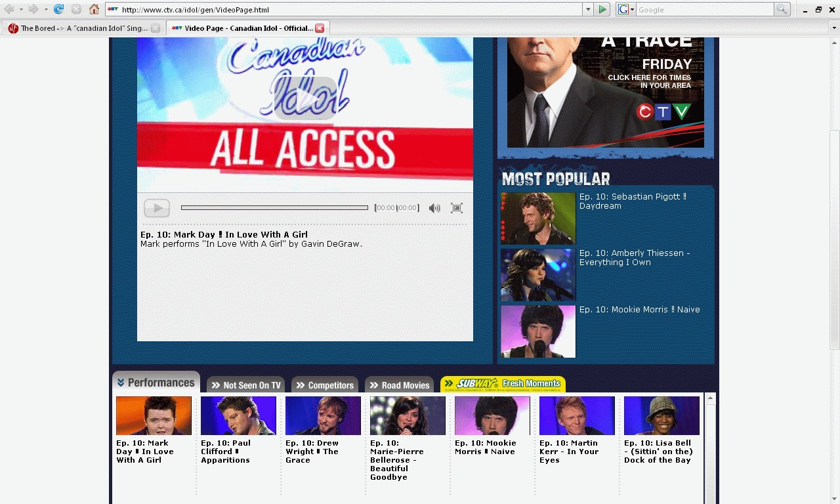Open Drew Wright The Grace link
840x504 pixels.
pos(312,451)
